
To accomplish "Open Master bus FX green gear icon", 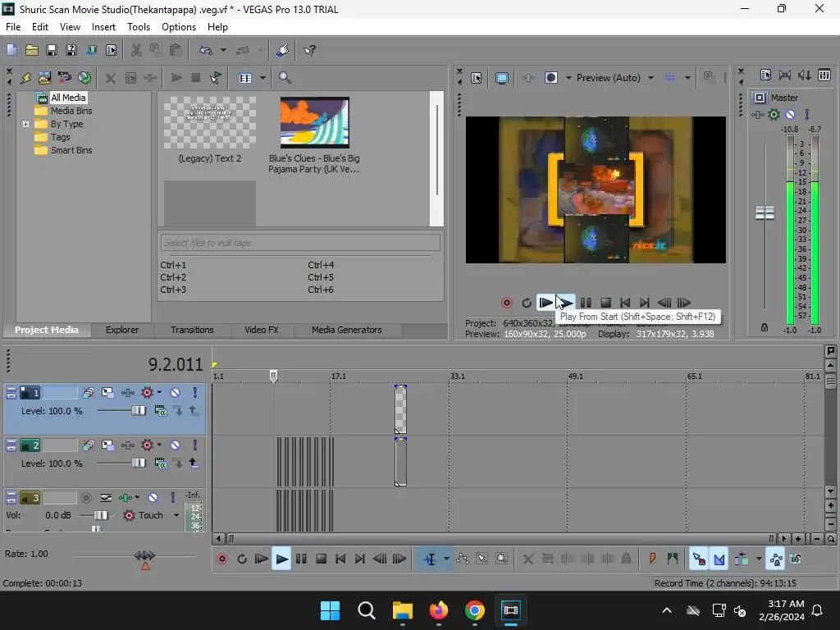I will tap(774, 114).
